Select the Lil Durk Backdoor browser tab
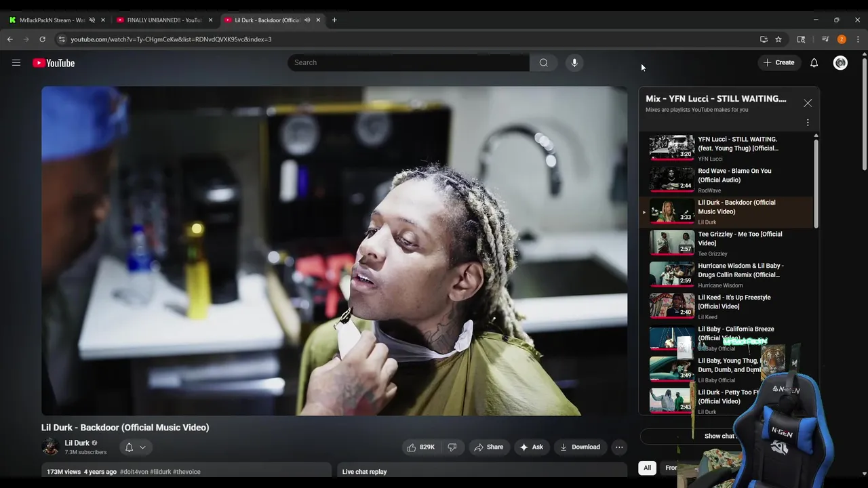Viewport: 868px width, 488px height. pyautogui.click(x=266, y=20)
